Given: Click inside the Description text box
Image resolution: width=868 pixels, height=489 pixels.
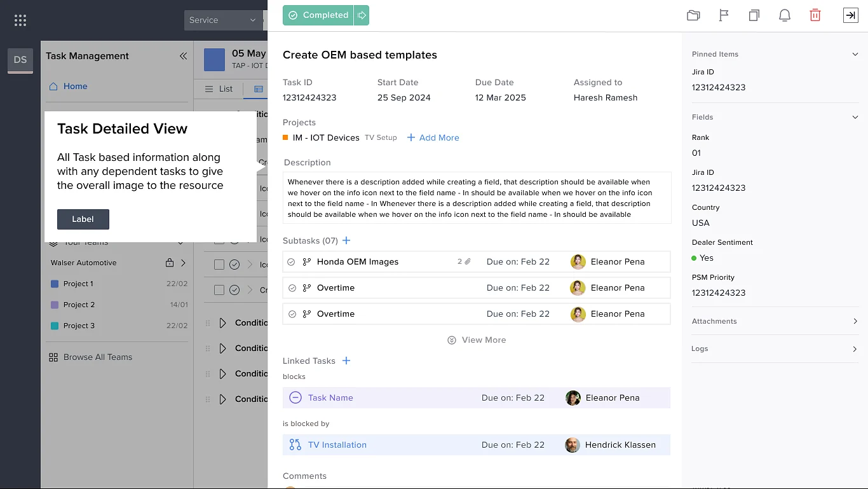Looking at the screenshot, I should point(477,198).
